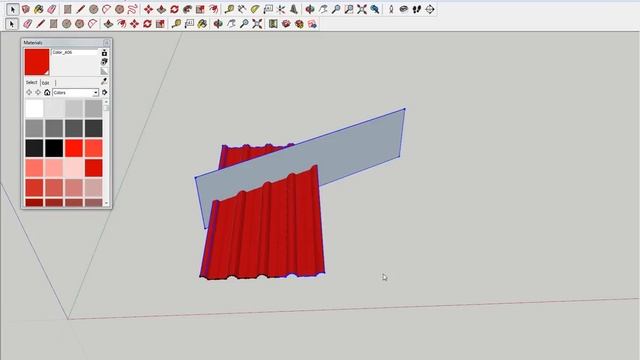This screenshot has width=640, height=360.
Task: Select Paint Bucket in upper toolbar
Action: pyautogui.click(x=38, y=9)
